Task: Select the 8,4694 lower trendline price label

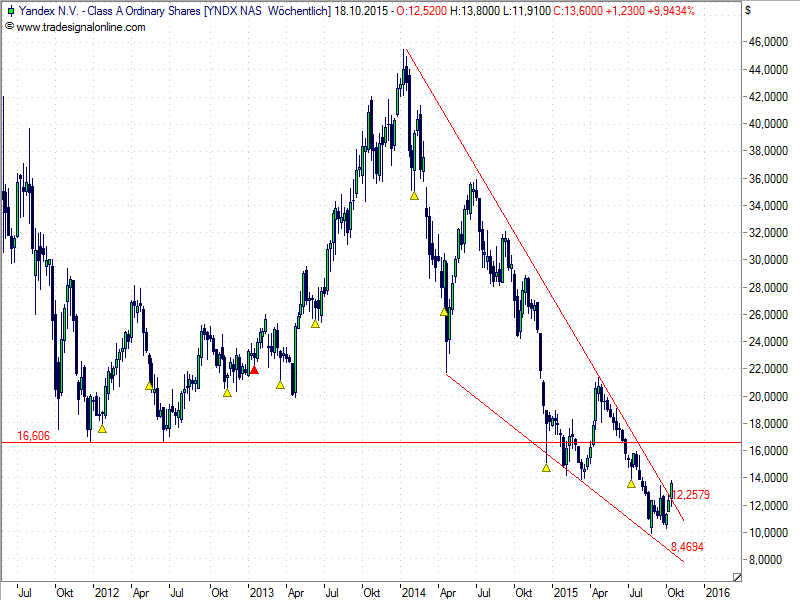Action: pyautogui.click(x=690, y=548)
